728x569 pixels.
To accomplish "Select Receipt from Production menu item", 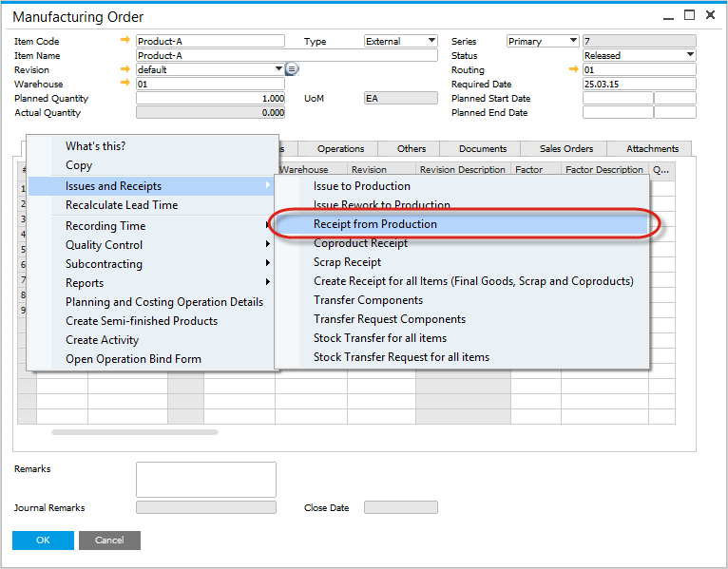I will [x=375, y=224].
